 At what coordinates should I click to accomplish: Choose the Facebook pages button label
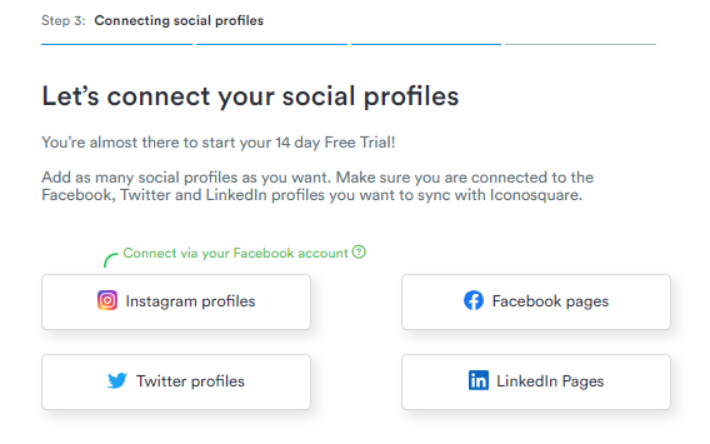(550, 301)
